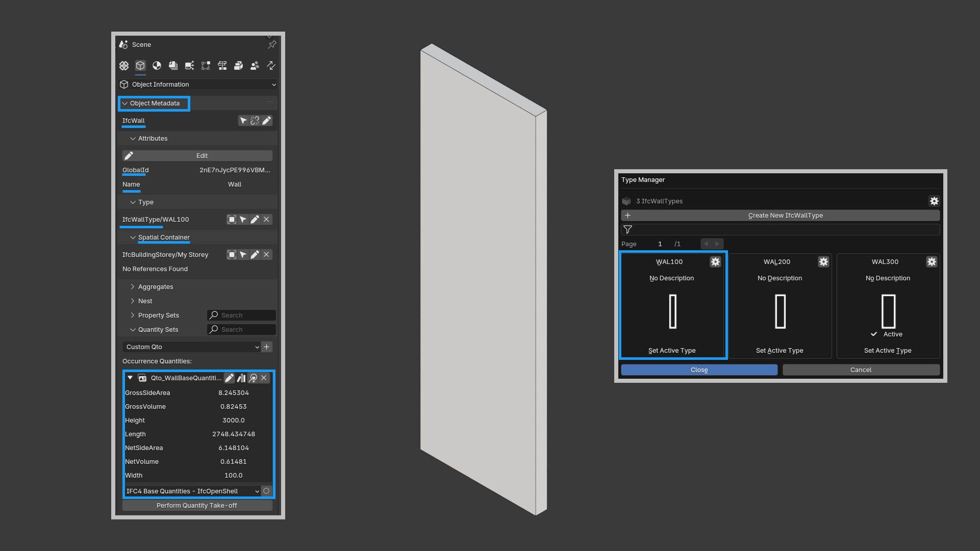This screenshot has width=980, height=551.
Task: Open the Structural Analysis tab icon
Action: coord(206,66)
